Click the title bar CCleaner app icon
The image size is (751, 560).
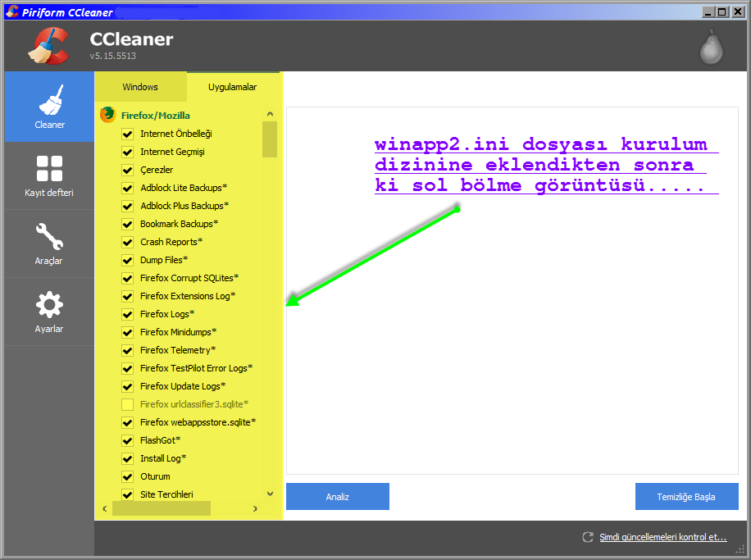pyautogui.click(x=12, y=11)
